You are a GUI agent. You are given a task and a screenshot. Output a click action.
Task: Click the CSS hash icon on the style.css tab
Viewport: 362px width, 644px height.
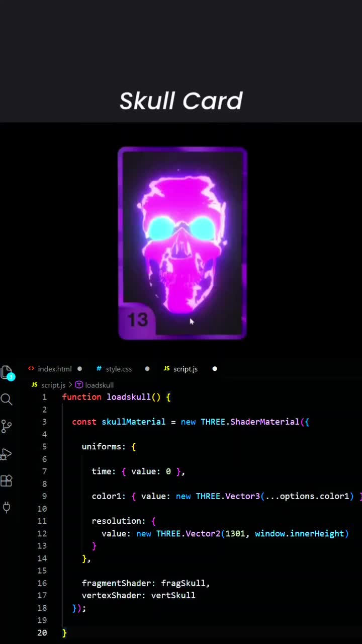(99, 369)
